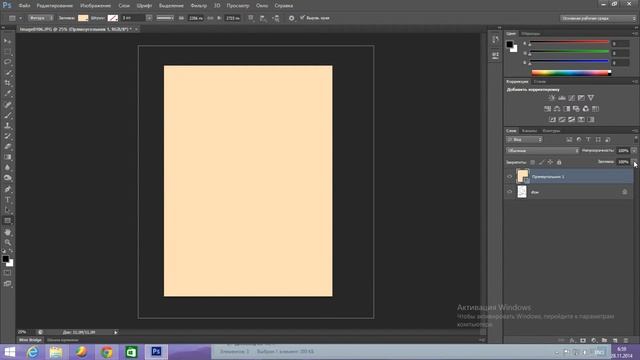
Task: Select the Pen tool
Action: pyautogui.click(x=7, y=189)
